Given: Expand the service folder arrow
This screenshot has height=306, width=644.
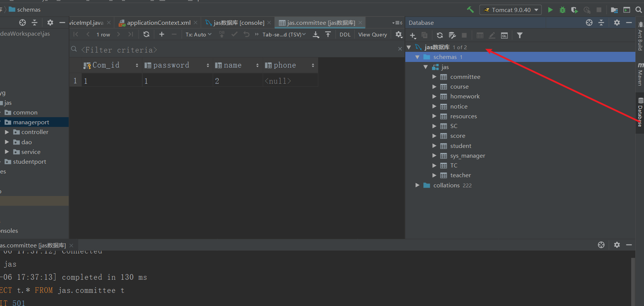Looking at the screenshot, I should click(7, 152).
